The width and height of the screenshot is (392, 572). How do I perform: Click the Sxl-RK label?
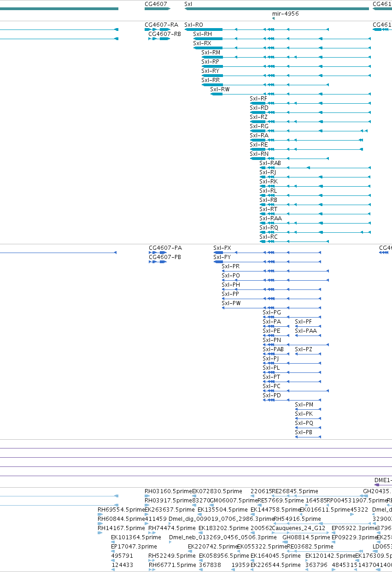(269, 182)
